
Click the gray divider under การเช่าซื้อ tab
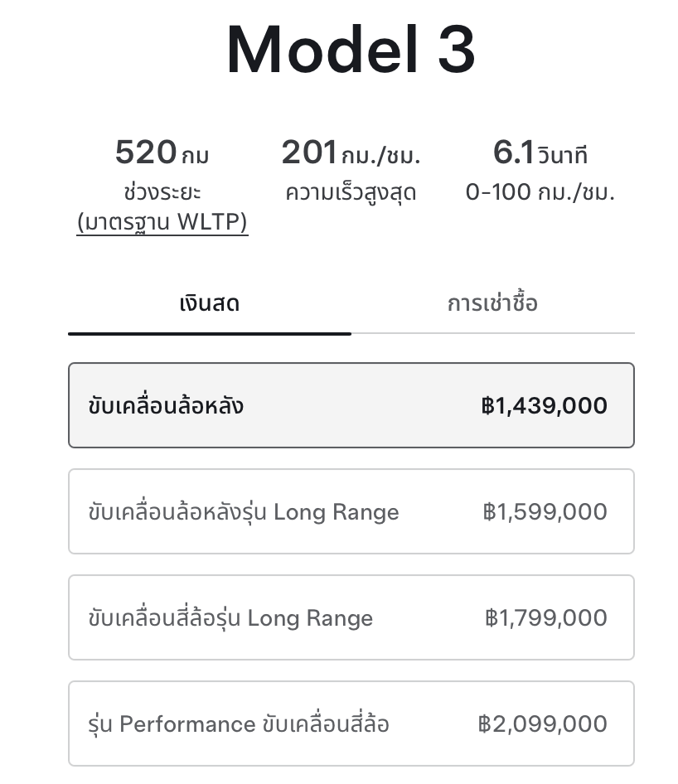[492, 333]
